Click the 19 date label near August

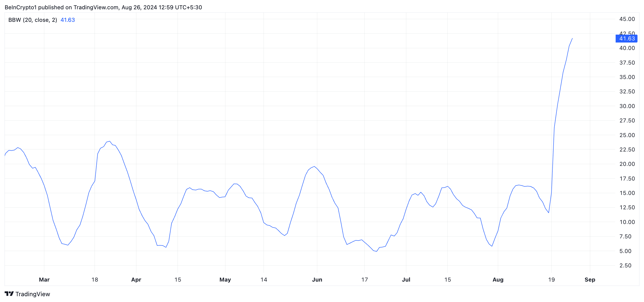coord(551,280)
